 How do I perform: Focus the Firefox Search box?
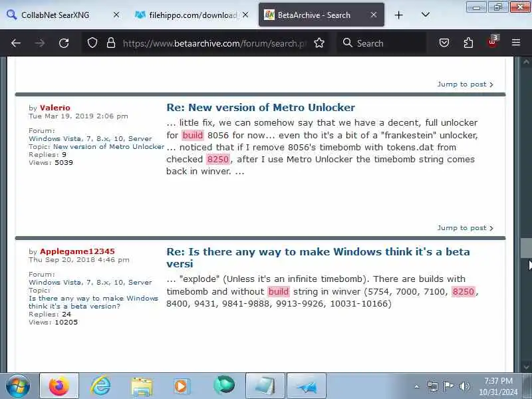point(382,43)
